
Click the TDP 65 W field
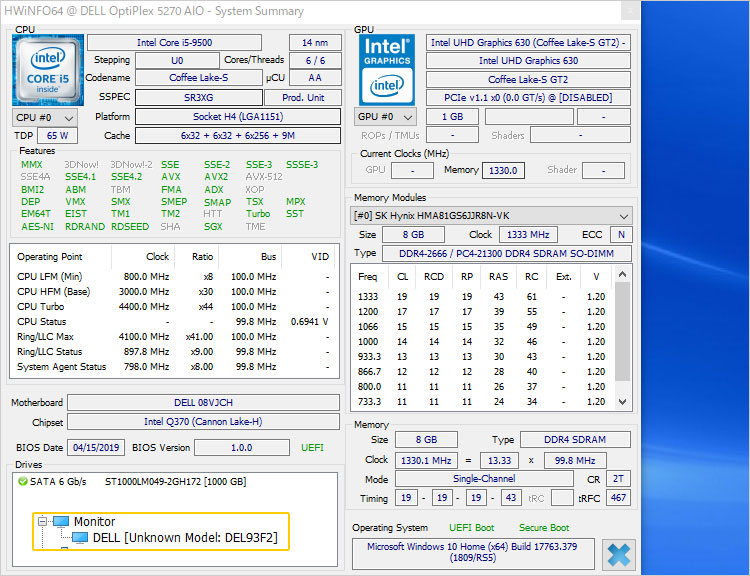click(57, 135)
